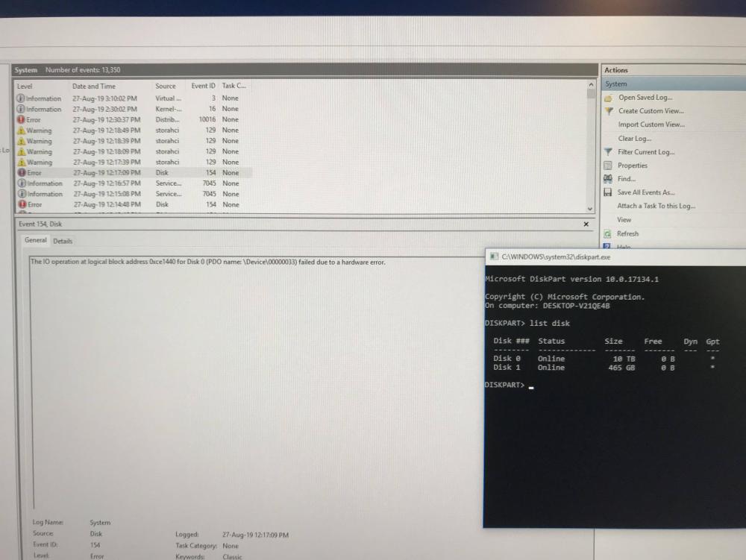This screenshot has height=560, width=746.
Task: Sort events by Level column
Action: (x=25, y=86)
